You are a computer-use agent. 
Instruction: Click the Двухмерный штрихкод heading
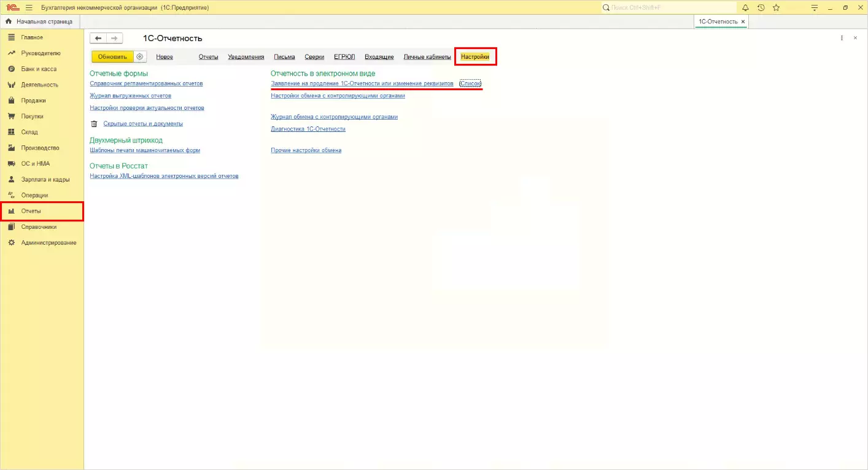click(x=126, y=141)
